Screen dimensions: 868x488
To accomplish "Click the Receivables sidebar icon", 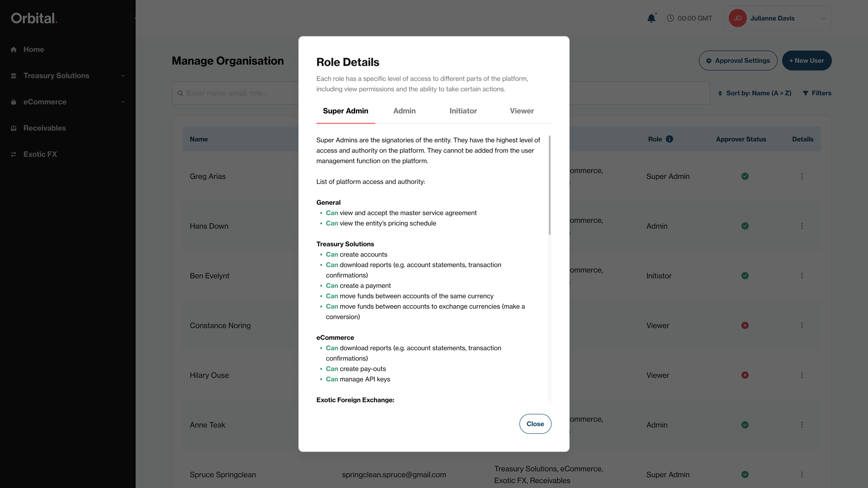I will tap(14, 128).
